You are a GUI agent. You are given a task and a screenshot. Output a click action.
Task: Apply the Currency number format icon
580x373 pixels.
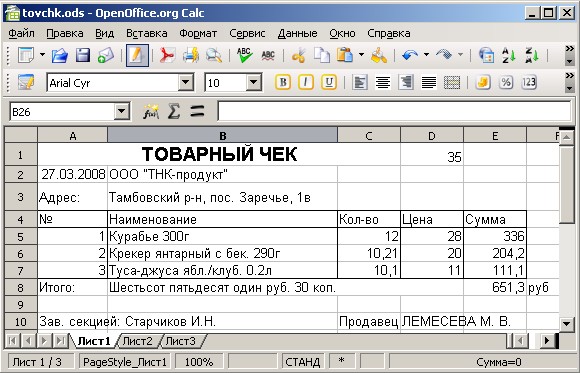point(483,82)
